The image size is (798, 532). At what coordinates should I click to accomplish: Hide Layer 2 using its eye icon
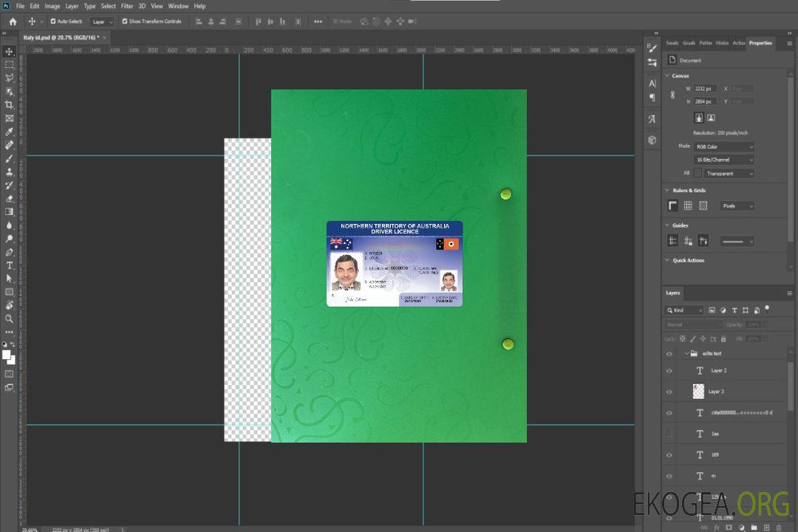click(669, 371)
